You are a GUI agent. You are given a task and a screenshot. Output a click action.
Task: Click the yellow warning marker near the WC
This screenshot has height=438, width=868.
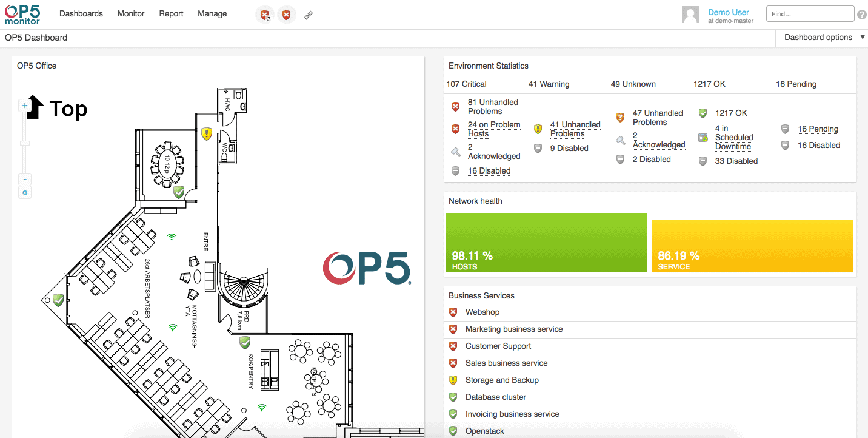[x=206, y=134]
